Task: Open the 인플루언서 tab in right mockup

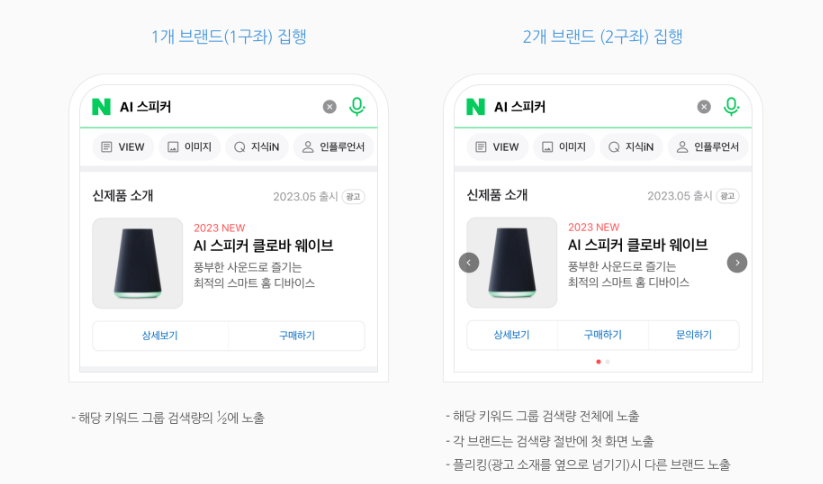Action: click(708, 147)
